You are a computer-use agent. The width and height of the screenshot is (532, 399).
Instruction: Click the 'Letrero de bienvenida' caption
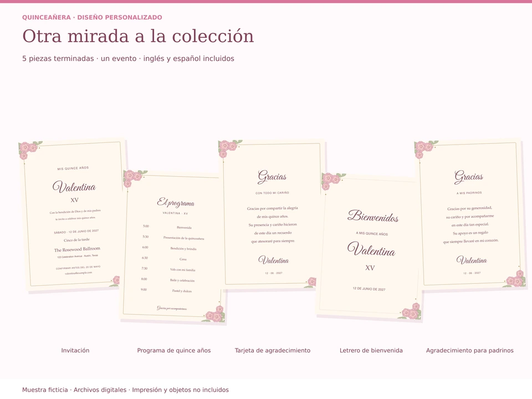click(371, 350)
